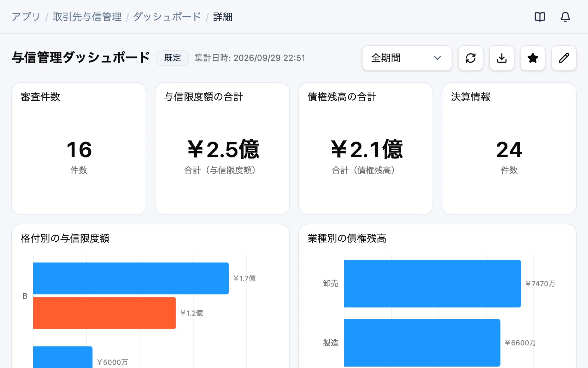Viewport: 588px width, 368px height.
Task: Click the 既定 badge
Action: (x=172, y=58)
